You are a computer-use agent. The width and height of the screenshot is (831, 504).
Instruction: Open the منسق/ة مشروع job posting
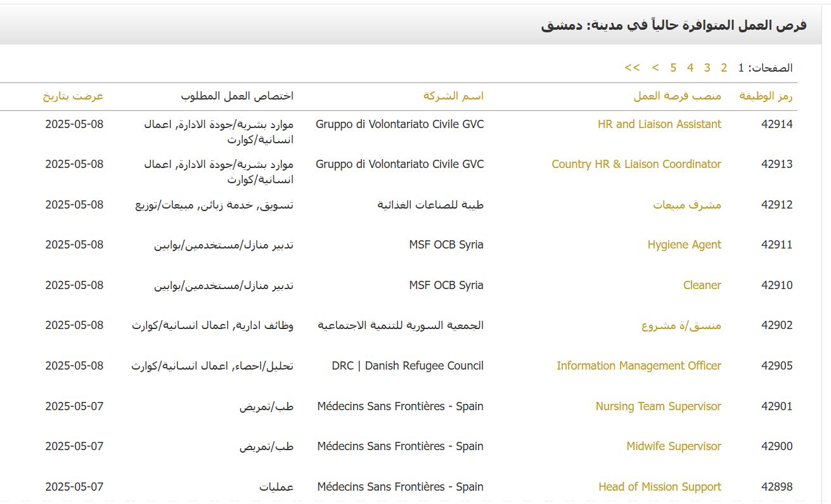[681, 326]
